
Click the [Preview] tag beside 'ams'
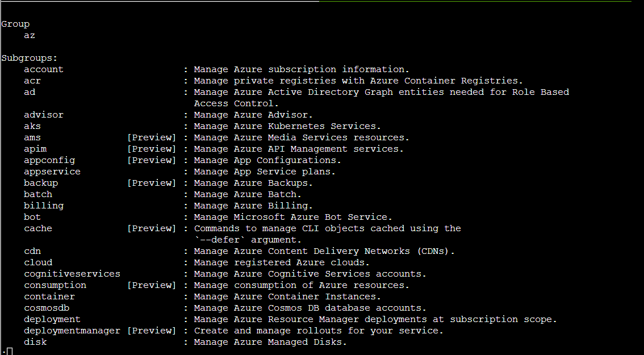(x=151, y=137)
